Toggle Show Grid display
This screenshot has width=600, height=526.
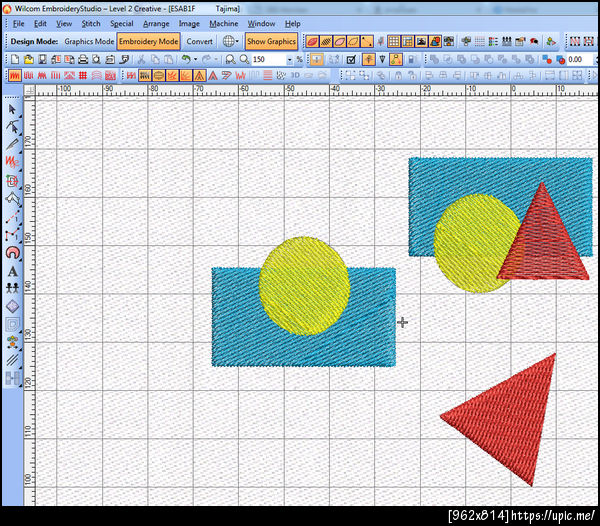pyautogui.click(x=394, y=41)
